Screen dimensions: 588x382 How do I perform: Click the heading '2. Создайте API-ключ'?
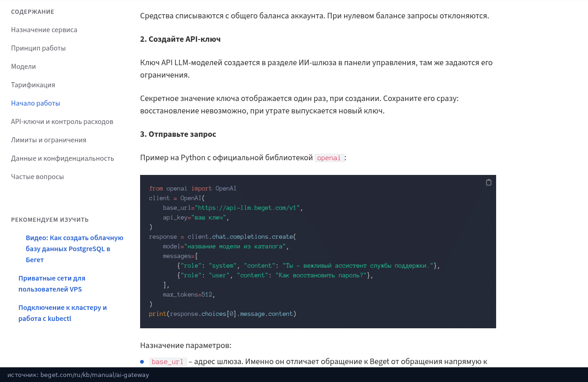tap(180, 39)
